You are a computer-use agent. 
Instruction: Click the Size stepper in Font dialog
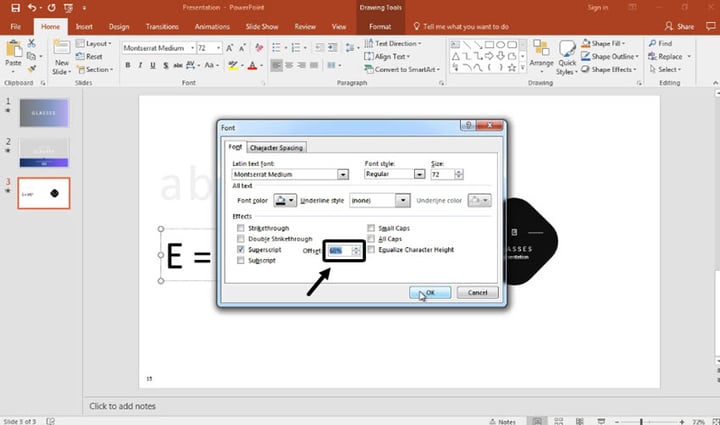458,174
